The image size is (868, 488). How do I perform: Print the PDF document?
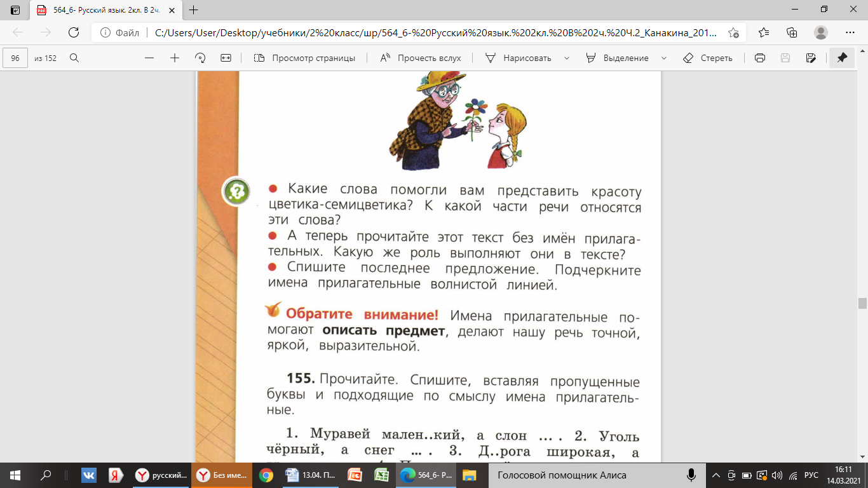click(x=759, y=58)
